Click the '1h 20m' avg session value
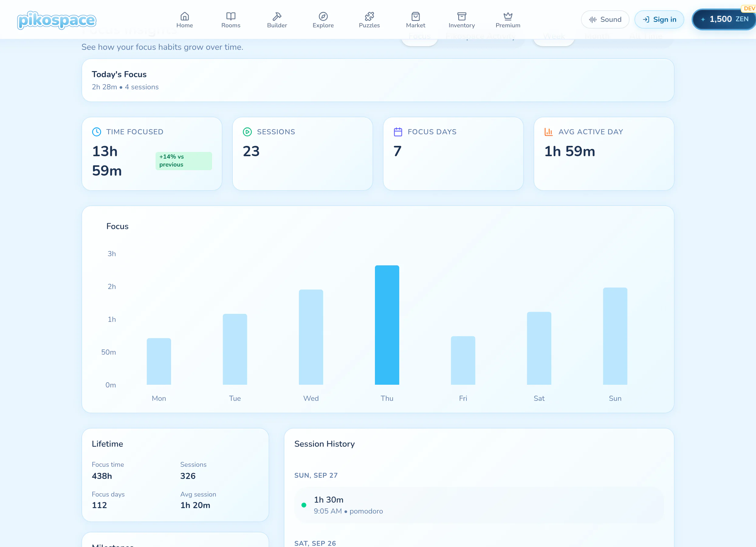This screenshot has height=547, width=756. pos(195,505)
